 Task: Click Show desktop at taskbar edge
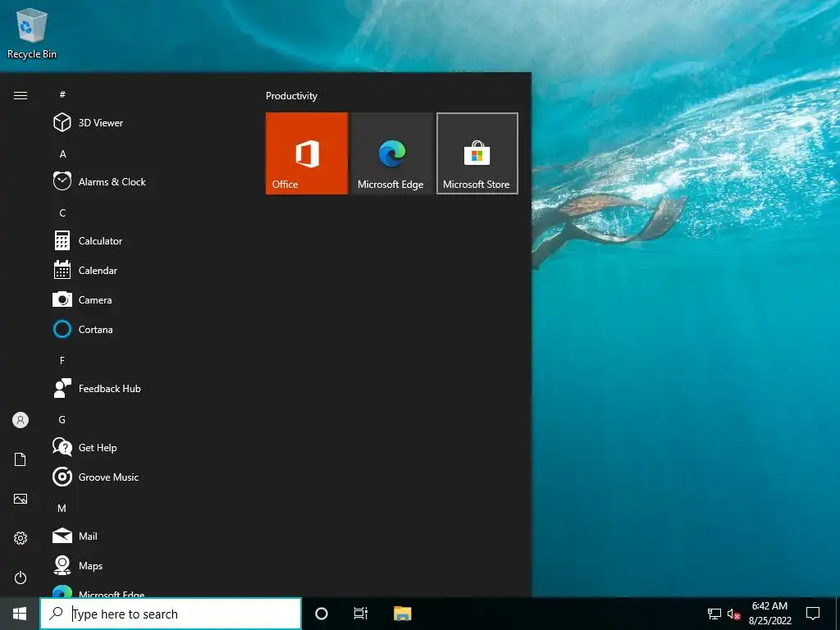click(837, 614)
